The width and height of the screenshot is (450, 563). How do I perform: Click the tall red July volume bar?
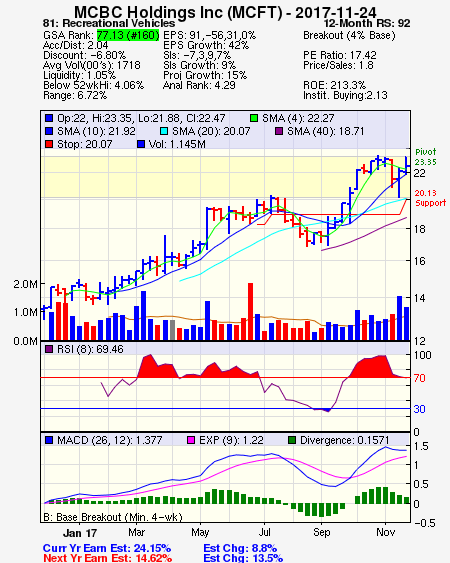point(250,311)
